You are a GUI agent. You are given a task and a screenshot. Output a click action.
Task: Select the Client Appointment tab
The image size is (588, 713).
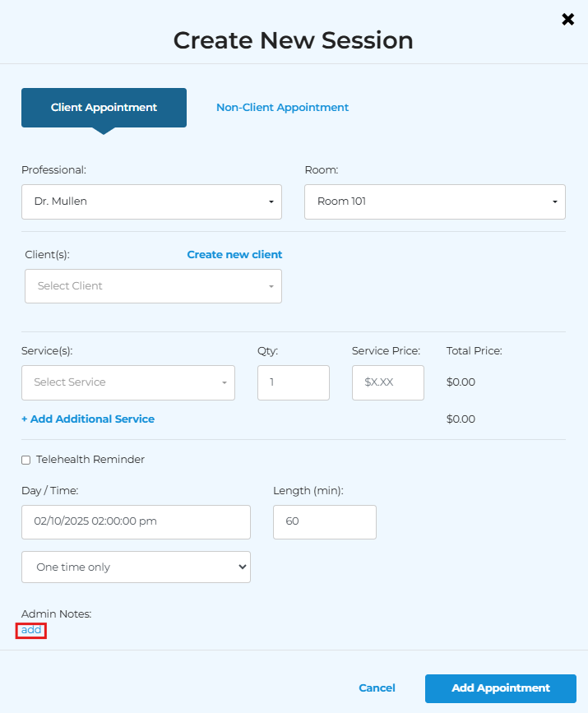click(x=104, y=108)
